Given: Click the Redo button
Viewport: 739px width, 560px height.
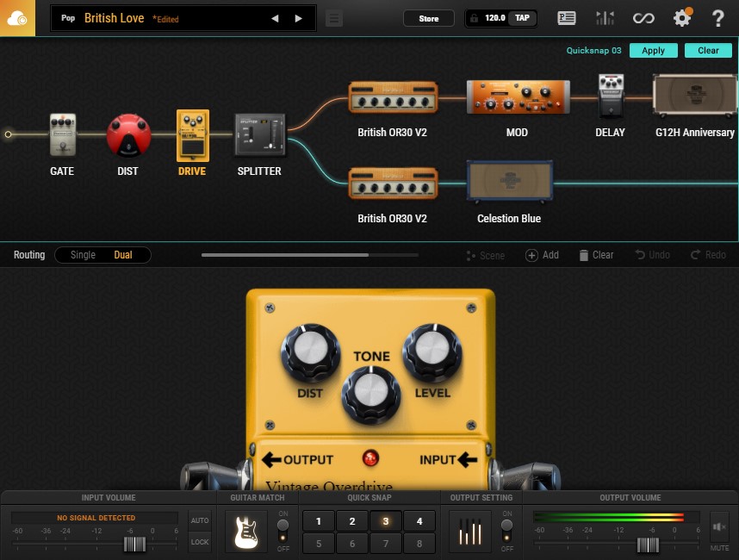Looking at the screenshot, I should click(x=708, y=255).
